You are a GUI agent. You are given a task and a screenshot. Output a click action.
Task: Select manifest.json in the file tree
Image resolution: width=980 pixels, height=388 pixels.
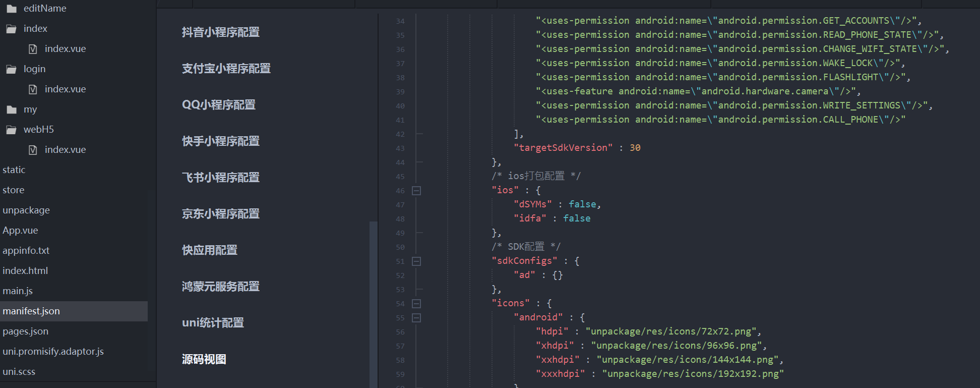74,311
